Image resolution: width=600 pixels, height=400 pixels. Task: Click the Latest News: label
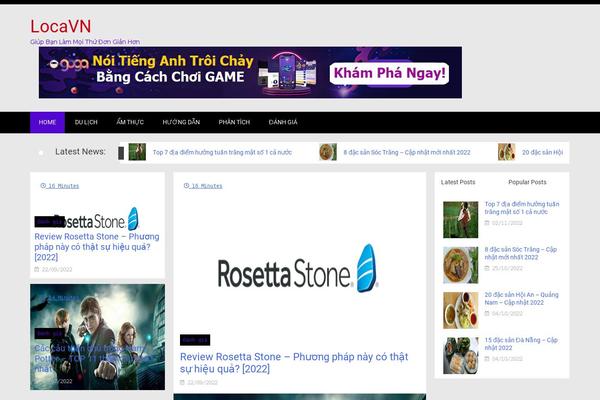[80, 152]
